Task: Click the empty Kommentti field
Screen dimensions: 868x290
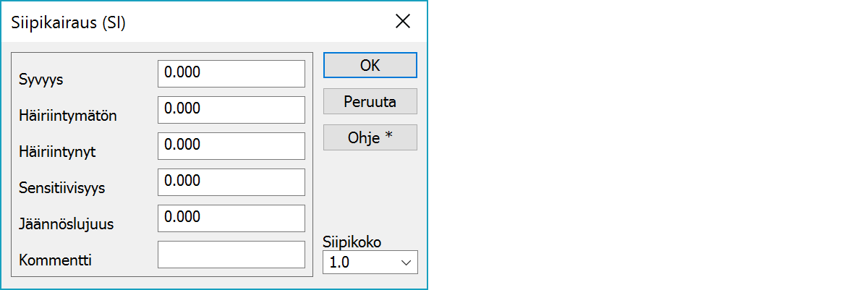Action: click(231, 254)
